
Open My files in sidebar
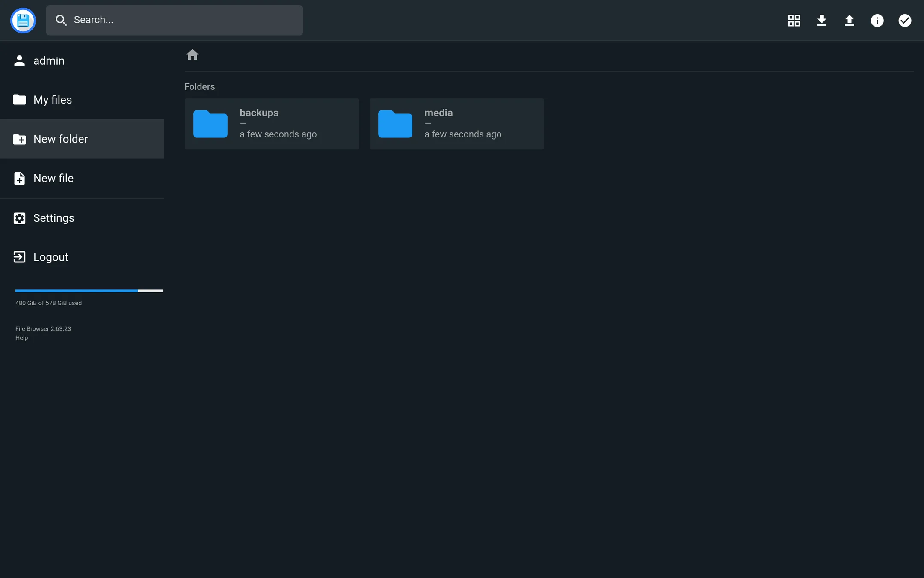[82, 100]
